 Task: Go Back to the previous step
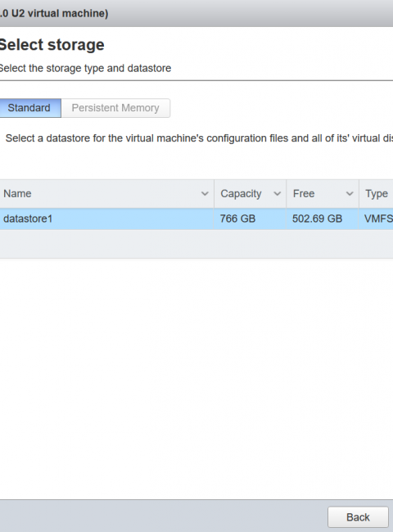click(358, 517)
